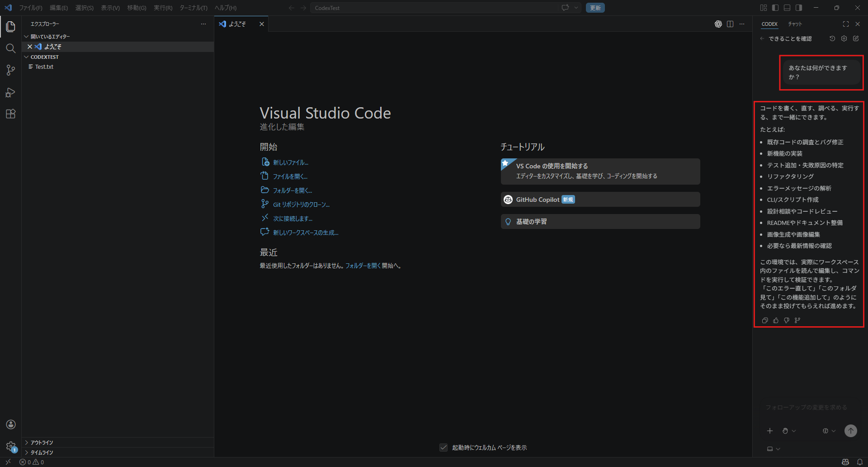The width and height of the screenshot is (868, 467).
Task: Click the send arrow button in Codex input
Action: pyautogui.click(x=850, y=431)
